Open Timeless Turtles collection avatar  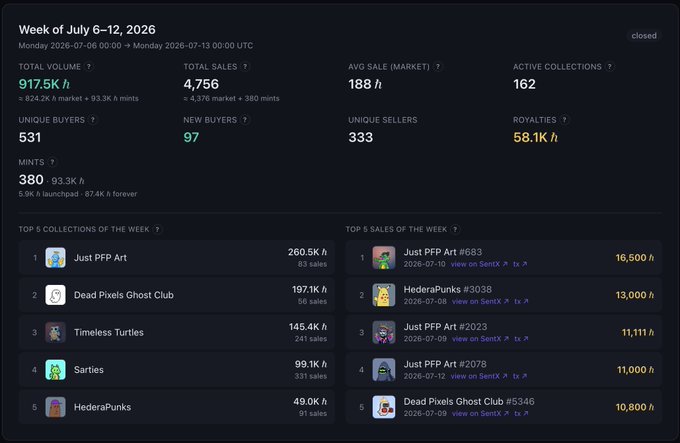[56, 332]
